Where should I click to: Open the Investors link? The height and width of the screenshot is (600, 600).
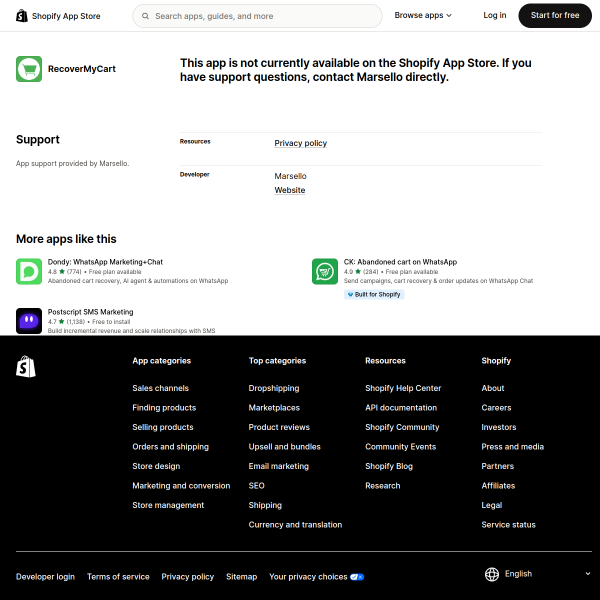499,427
